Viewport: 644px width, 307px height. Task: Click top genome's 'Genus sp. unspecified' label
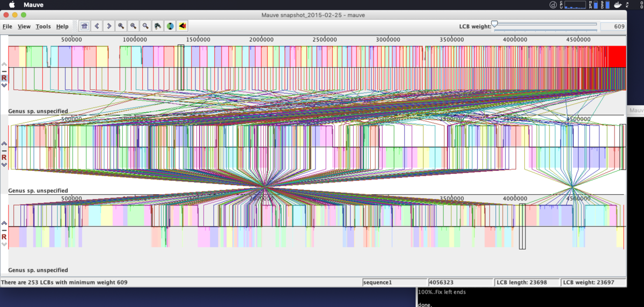point(38,111)
